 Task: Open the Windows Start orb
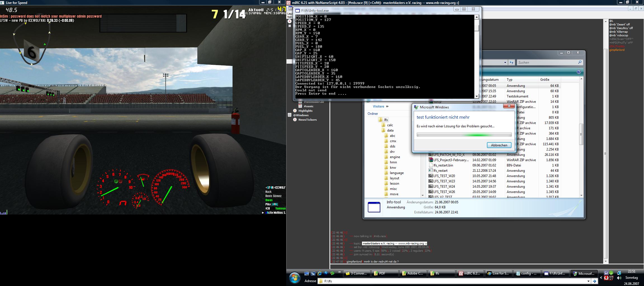294,278
